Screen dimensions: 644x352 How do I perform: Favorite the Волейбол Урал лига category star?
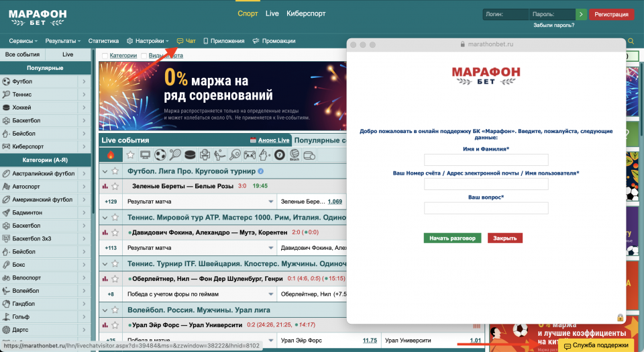coord(115,310)
